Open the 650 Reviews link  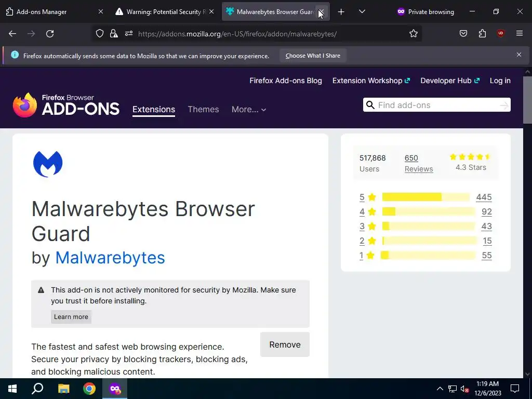coord(419,163)
